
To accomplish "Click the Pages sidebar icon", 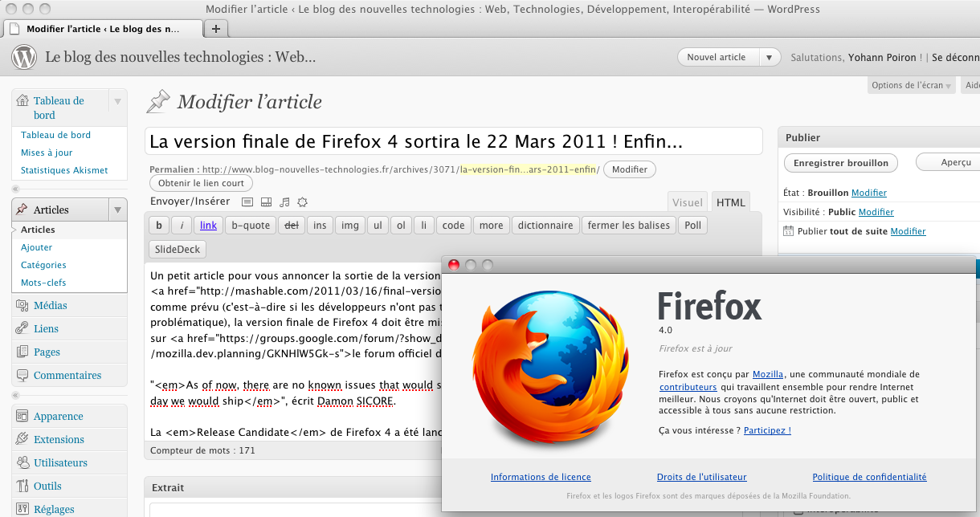I will 22,352.
